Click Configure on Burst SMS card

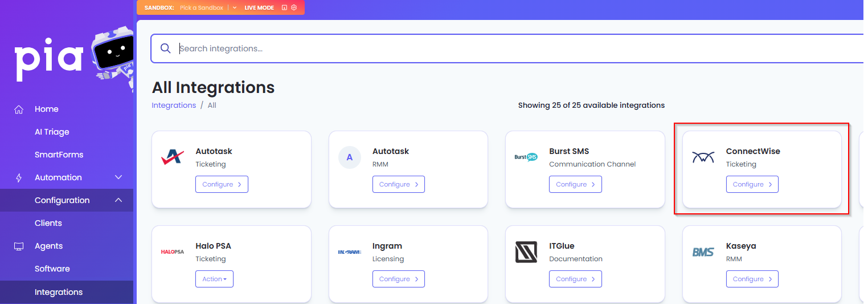(x=575, y=184)
